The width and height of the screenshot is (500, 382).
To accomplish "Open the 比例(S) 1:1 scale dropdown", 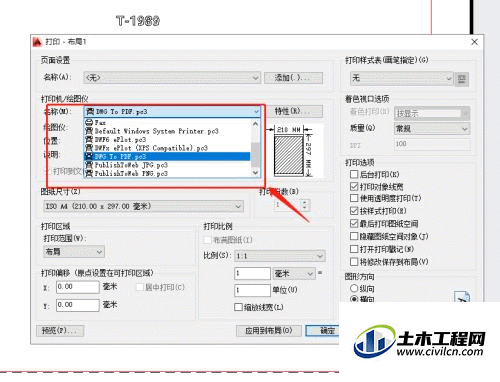I will click(280, 256).
